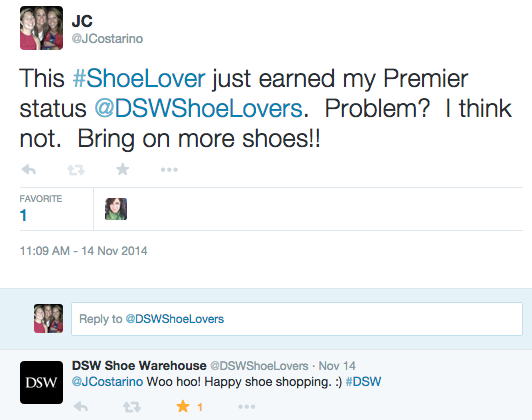532x420 pixels.
Task: Open more options on JC's tweet
Action: (169, 169)
